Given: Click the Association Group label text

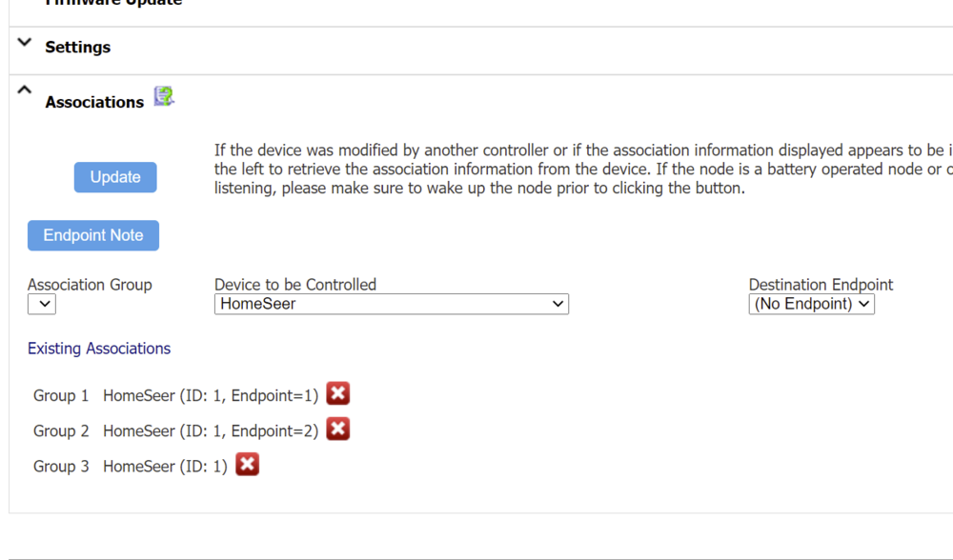Looking at the screenshot, I should tap(90, 284).
